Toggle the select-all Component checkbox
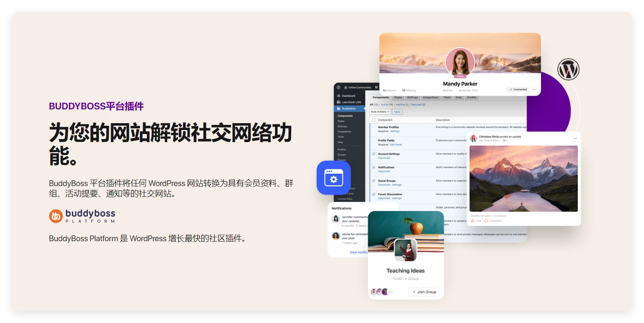 pos(373,120)
